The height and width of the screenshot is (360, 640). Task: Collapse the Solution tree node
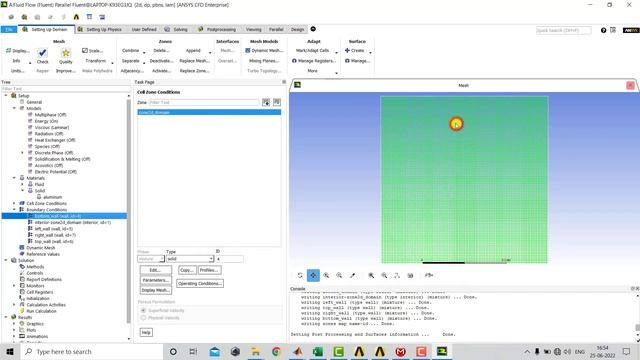point(6,260)
